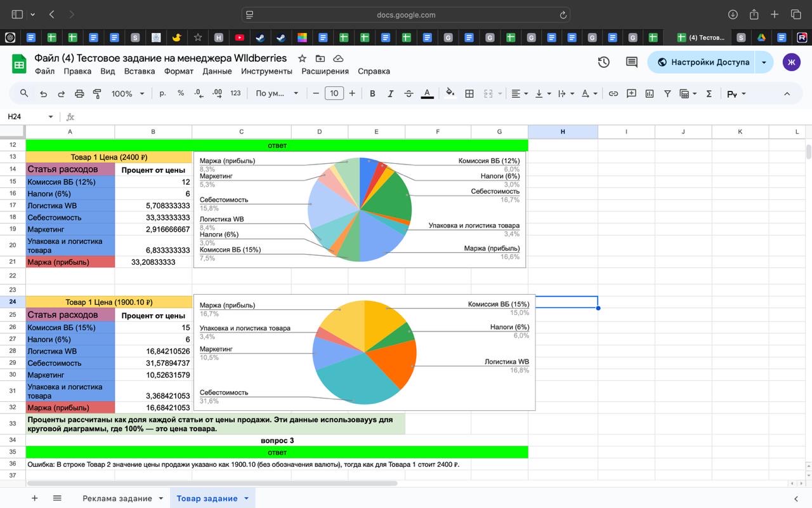Open the comments panel

(x=632, y=62)
